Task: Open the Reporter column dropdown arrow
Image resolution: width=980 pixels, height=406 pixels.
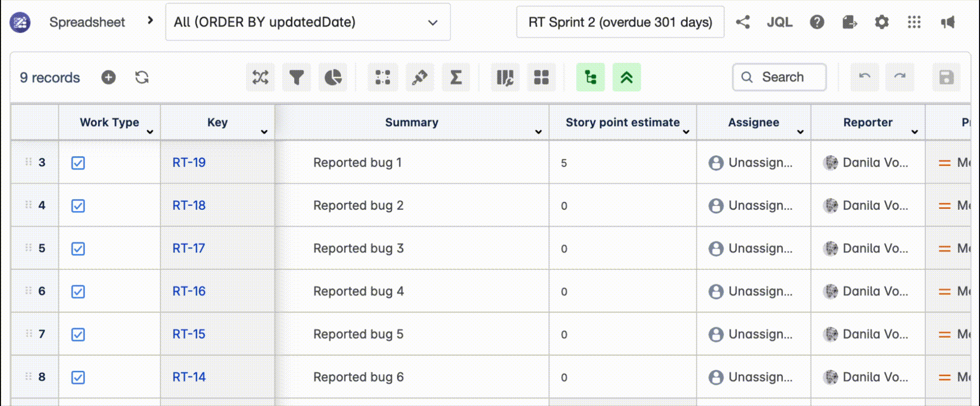Action: click(915, 132)
